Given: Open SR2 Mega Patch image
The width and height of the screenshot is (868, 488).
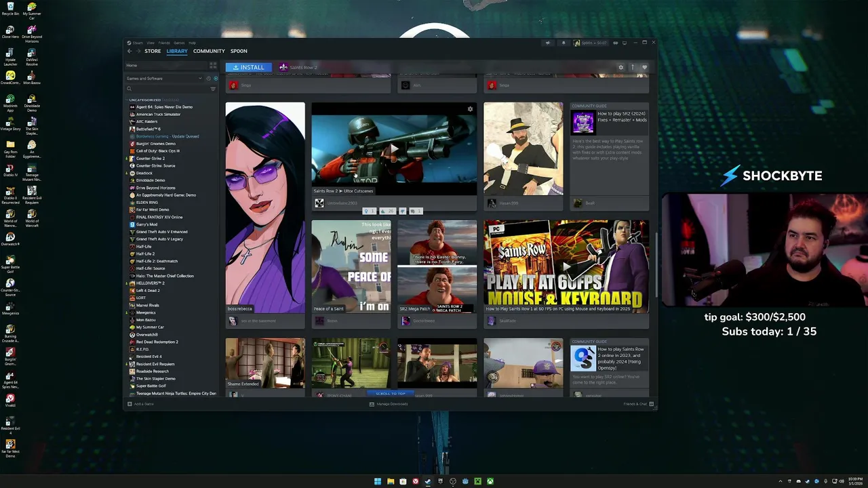Looking at the screenshot, I should pyautogui.click(x=437, y=266).
